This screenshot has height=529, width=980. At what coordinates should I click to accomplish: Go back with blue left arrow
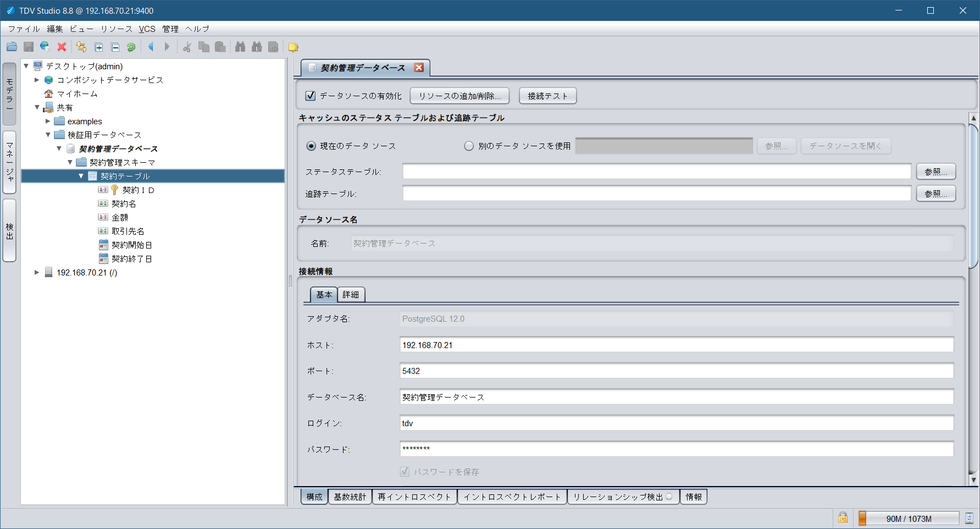151,47
